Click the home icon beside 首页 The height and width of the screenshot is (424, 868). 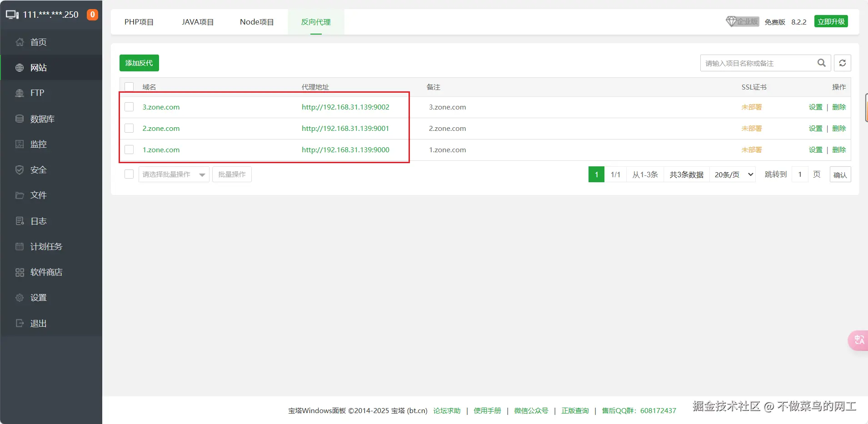pos(20,42)
